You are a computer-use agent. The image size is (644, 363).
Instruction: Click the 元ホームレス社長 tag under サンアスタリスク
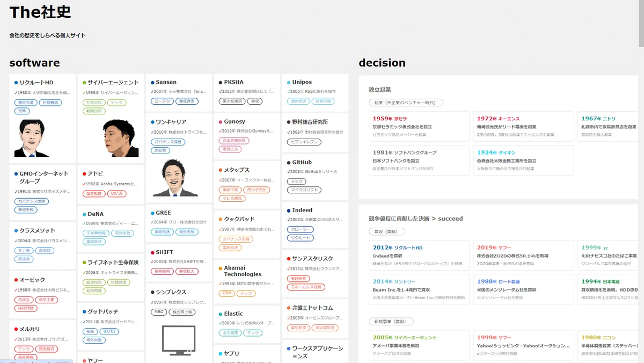(306, 287)
